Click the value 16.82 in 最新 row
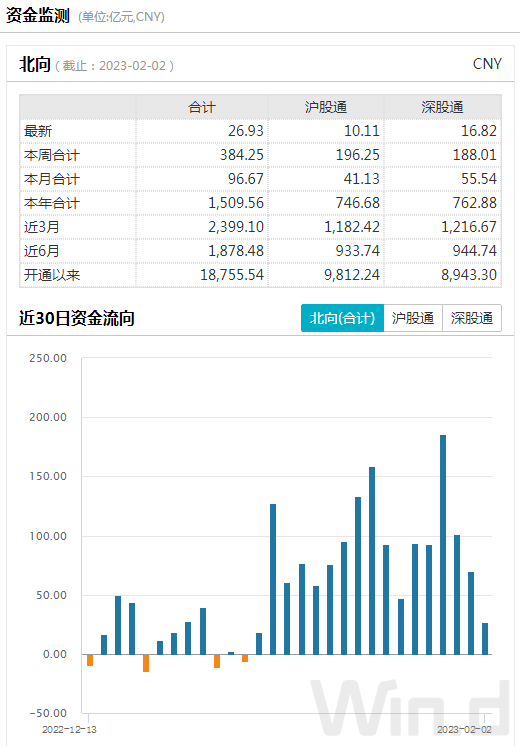 click(x=479, y=131)
